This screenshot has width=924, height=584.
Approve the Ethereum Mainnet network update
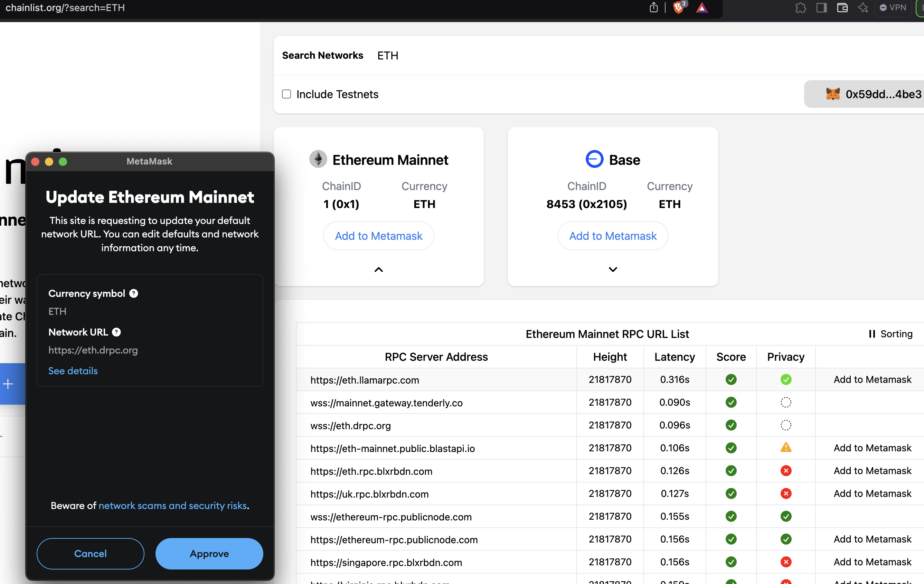[x=209, y=553]
